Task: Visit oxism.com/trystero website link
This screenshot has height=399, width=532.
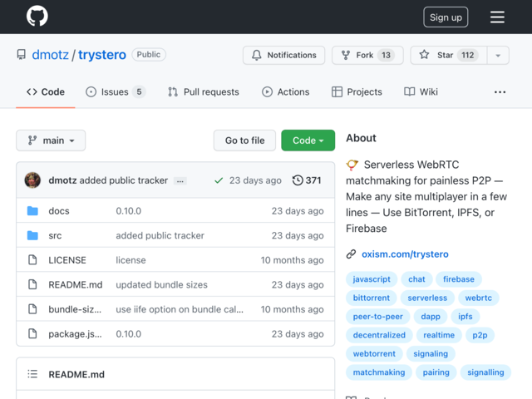Action: point(405,254)
